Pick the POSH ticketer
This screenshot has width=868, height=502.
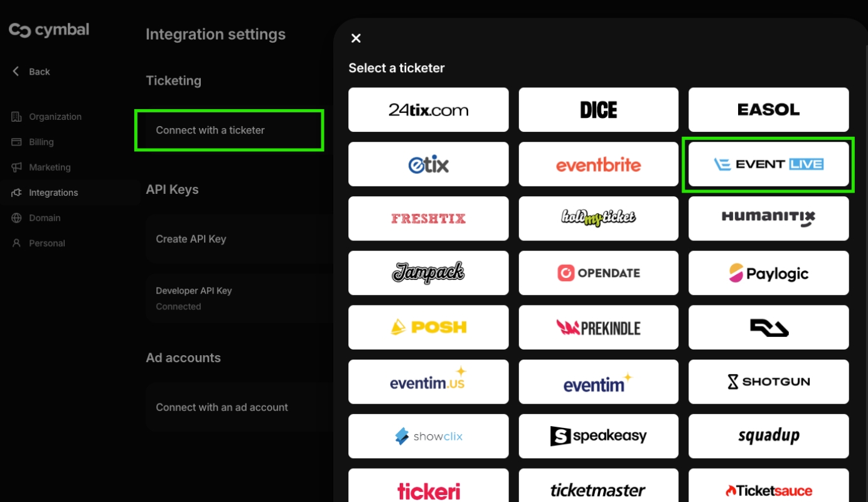point(428,328)
